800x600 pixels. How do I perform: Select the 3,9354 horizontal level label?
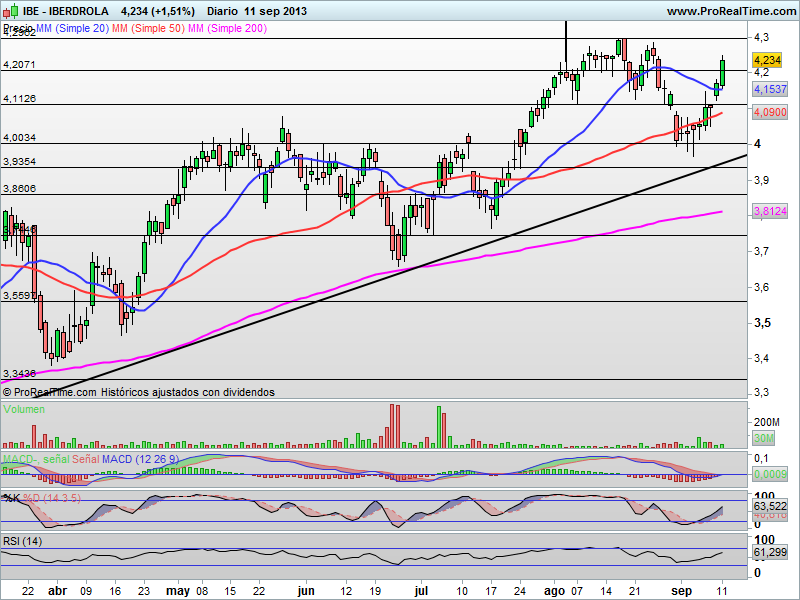point(19,162)
